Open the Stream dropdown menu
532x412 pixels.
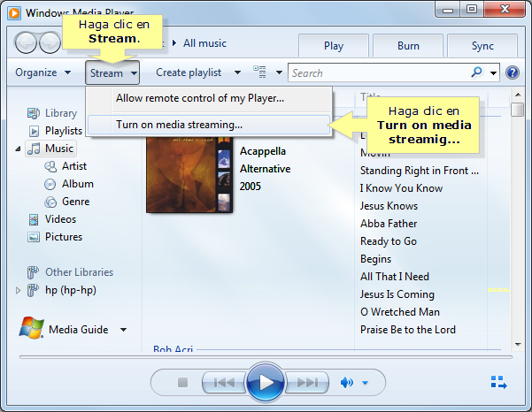tap(112, 72)
